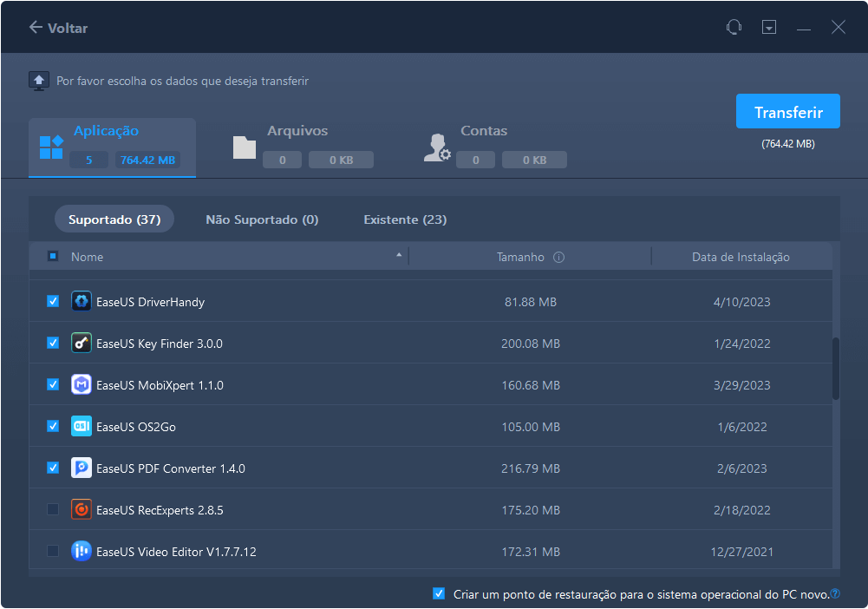
Task: Select the Contas category tab
Action: (495, 147)
